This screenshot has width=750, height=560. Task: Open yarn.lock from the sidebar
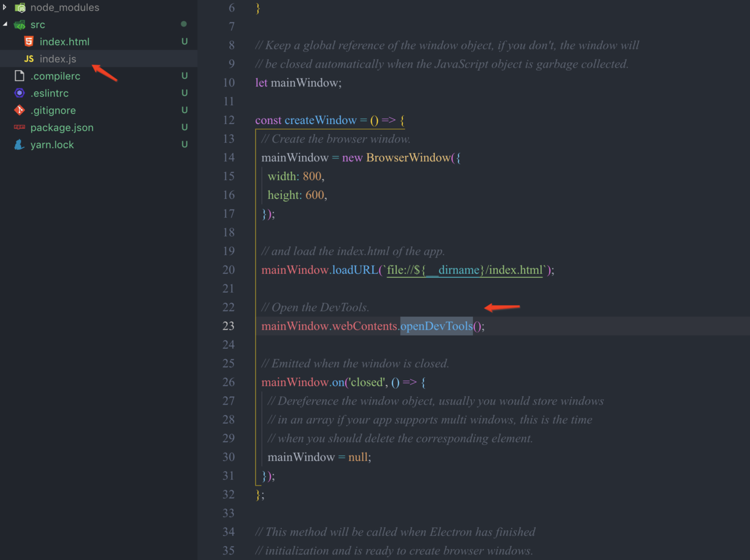52,145
